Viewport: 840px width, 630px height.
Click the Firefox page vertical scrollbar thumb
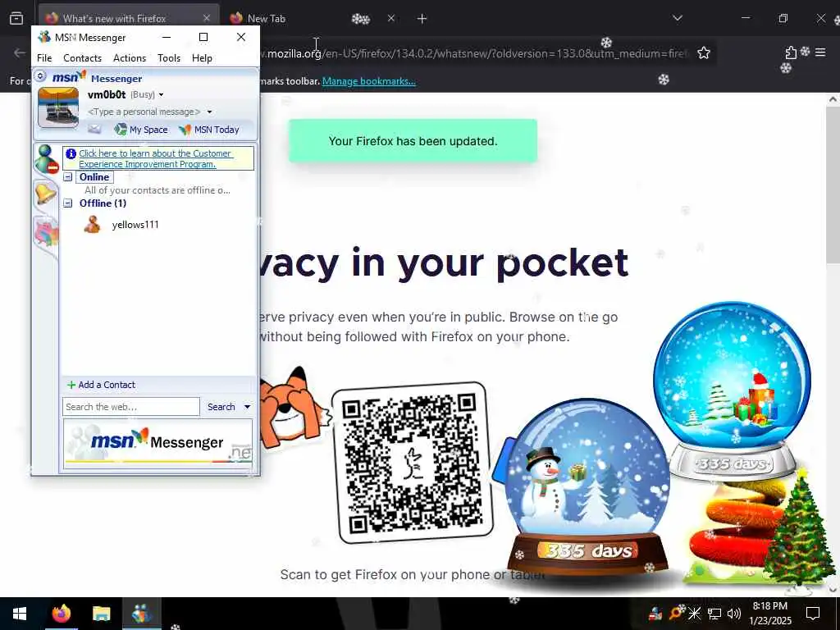tap(833, 185)
